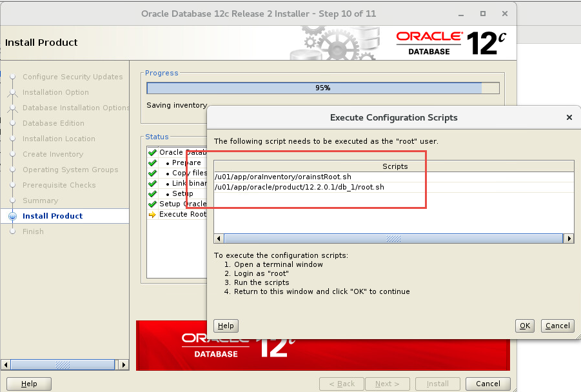Click OK in Execute Configuration Scripts dialog
Image resolution: width=581 pixels, height=392 pixels.
pos(525,326)
